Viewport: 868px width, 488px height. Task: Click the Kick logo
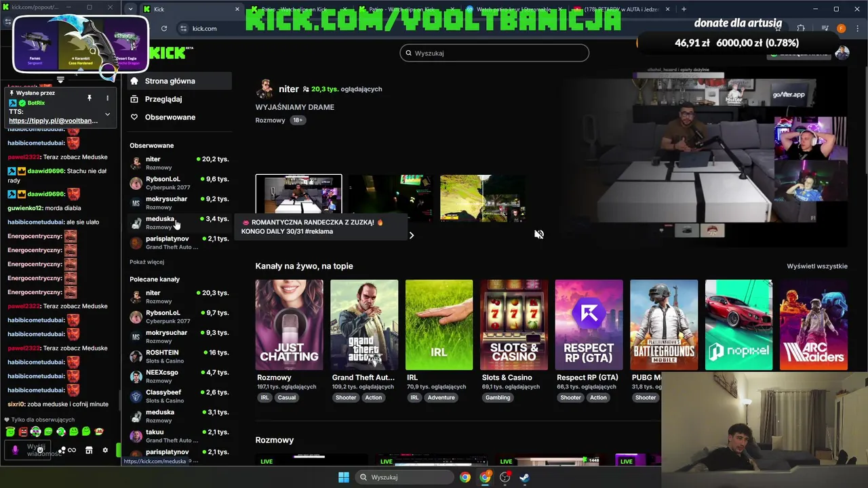coord(167,53)
